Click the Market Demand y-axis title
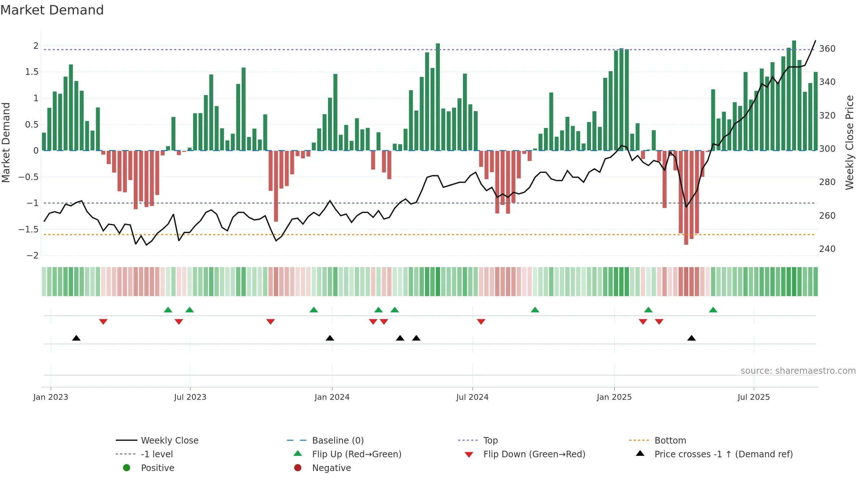The height and width of the screenshot is (488, 868). tap(6, 142)
